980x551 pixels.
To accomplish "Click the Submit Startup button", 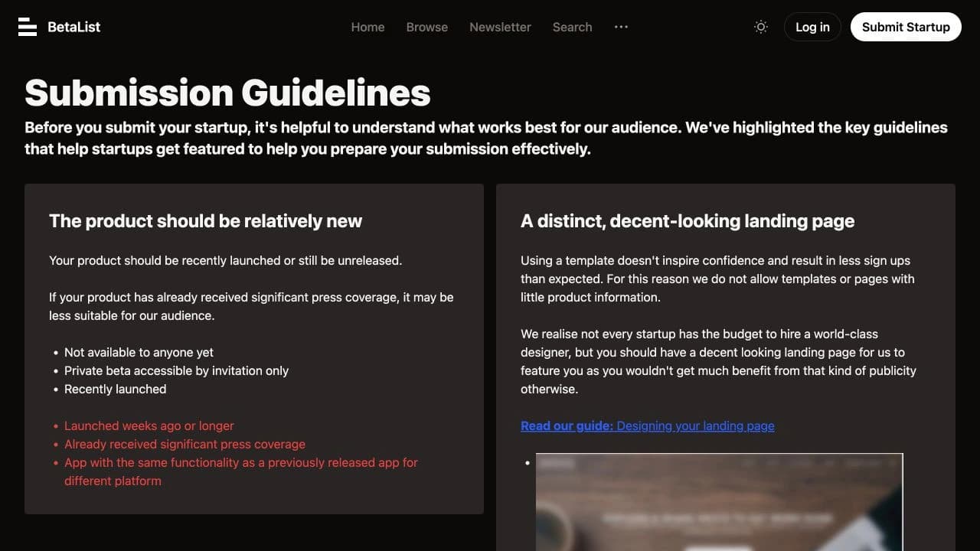I will (x=906, y=27).
